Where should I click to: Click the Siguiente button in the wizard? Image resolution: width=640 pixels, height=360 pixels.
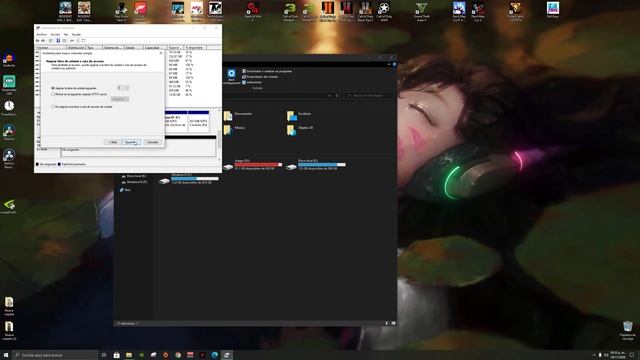[131, 142]
